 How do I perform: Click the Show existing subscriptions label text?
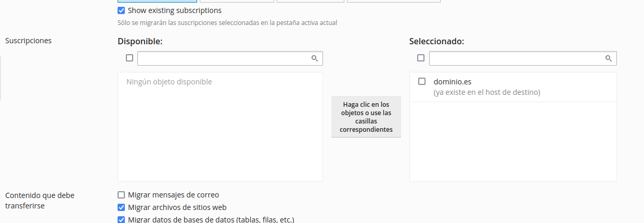[x=175, y=10]
